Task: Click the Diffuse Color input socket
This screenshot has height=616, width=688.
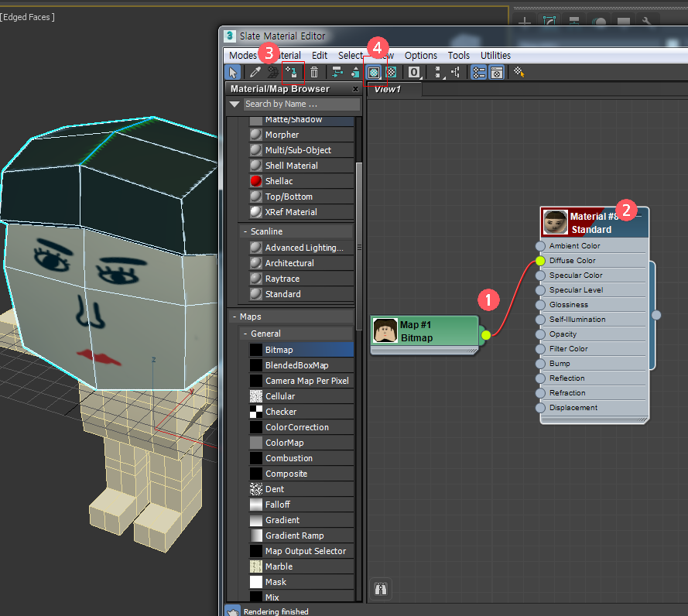Action: coord(540,261)
